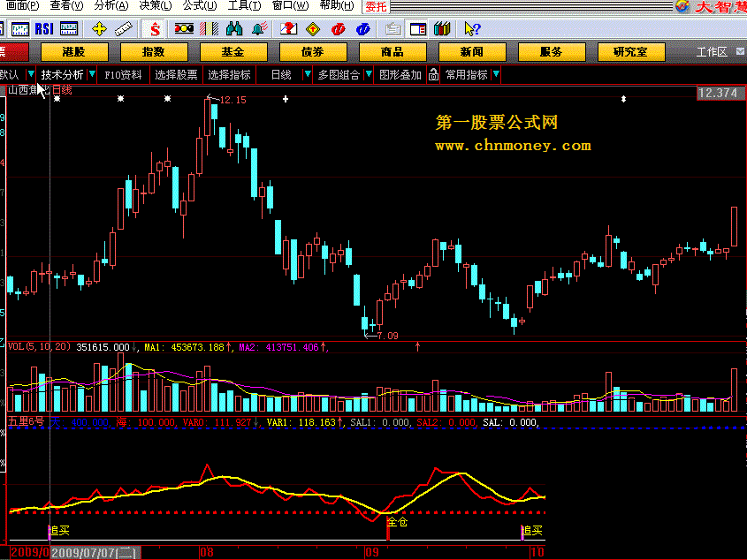Viewport: 747px width, 560px height.
Task: Click the 港股 button
Action: click(x=74, y=52)
